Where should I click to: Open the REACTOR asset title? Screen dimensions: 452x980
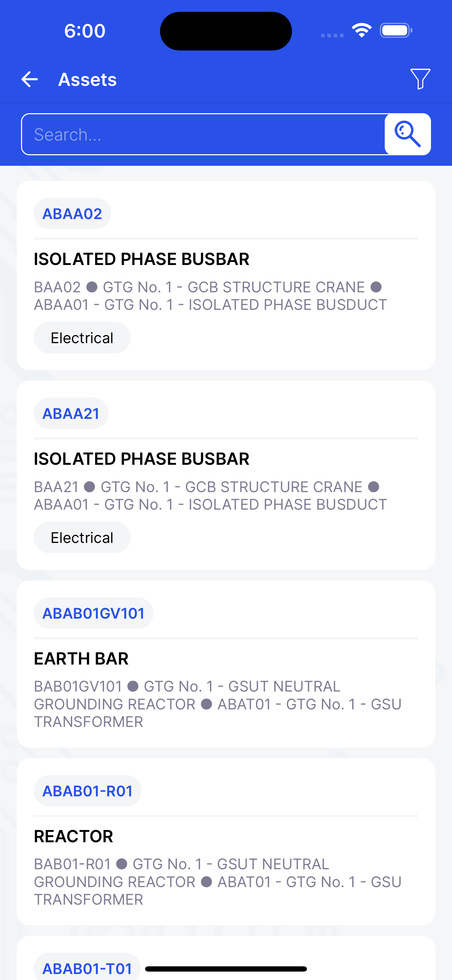[x=74, y=836]
